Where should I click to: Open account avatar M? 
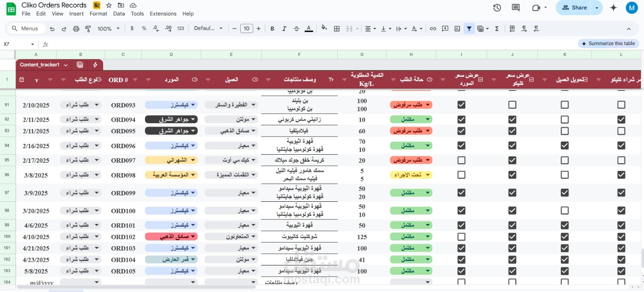[632, 8]
